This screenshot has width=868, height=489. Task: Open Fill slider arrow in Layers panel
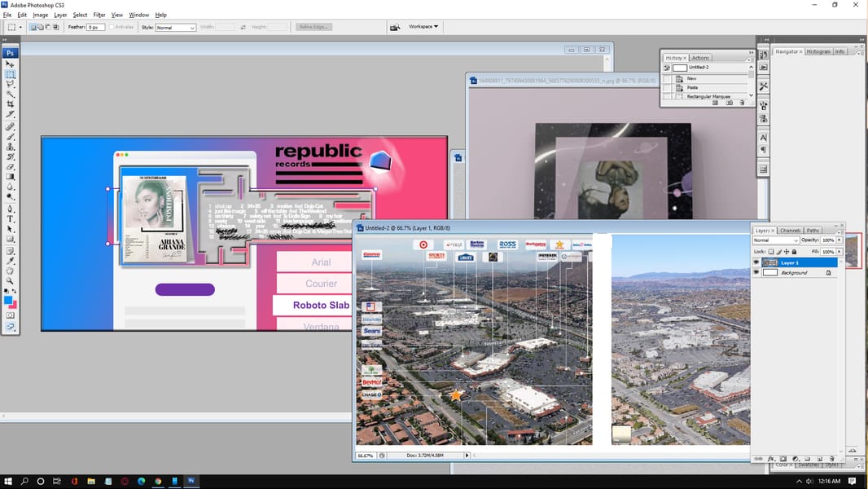click(840, 251)
